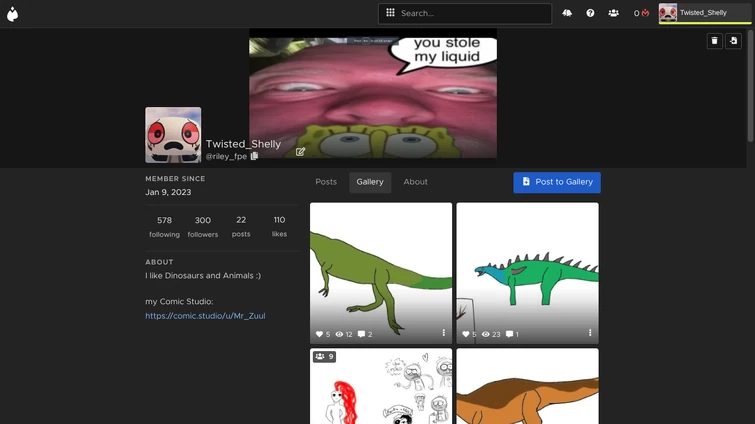Open the apps grid icon in search bar
755x424 pixels.
click(391, 13)
